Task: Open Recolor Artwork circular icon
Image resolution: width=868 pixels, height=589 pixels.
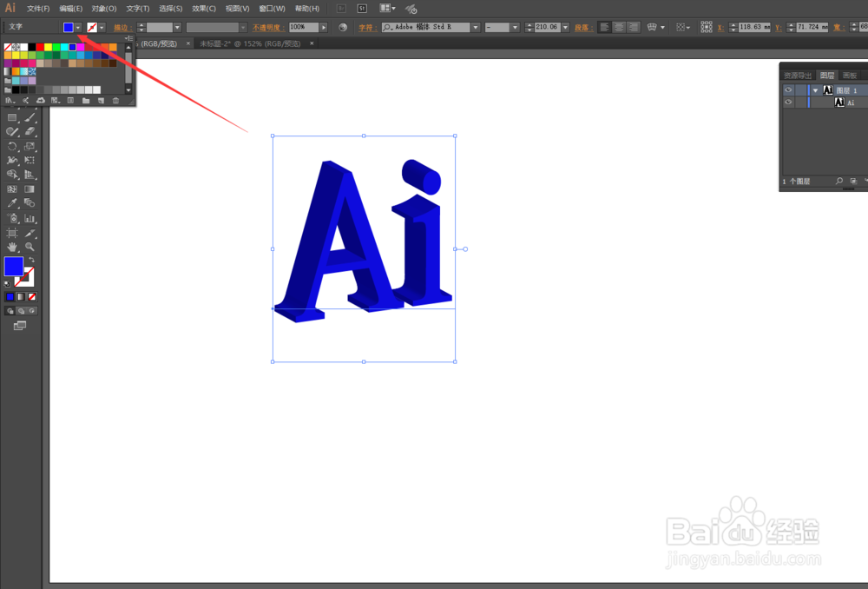Action: click(x=343, y=27)
